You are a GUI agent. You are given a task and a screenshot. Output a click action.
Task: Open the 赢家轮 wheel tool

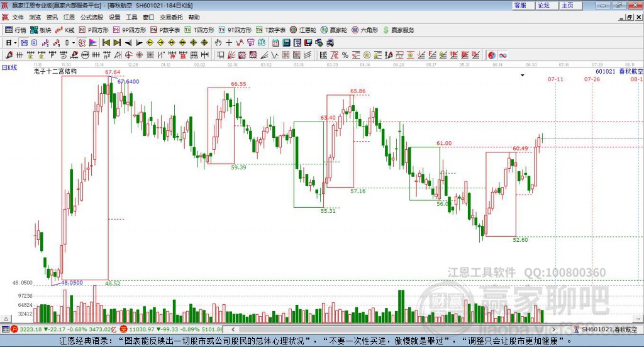(x=334, y=30)
